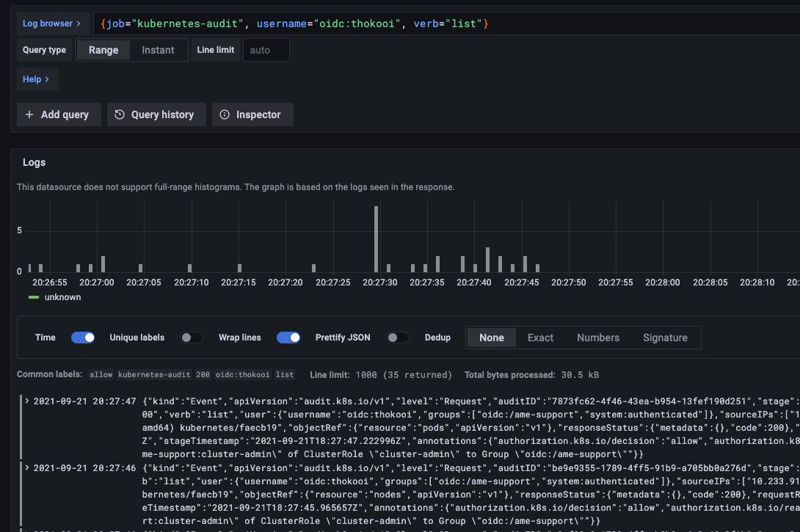This screenshot has width=800, height=532.
Task: Click the common label '200'
Action: coord(203,375)
